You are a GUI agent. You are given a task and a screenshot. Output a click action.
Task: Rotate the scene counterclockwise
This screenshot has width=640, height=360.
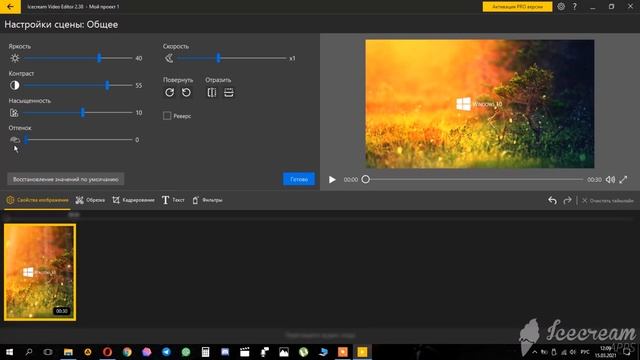point(186,93)
